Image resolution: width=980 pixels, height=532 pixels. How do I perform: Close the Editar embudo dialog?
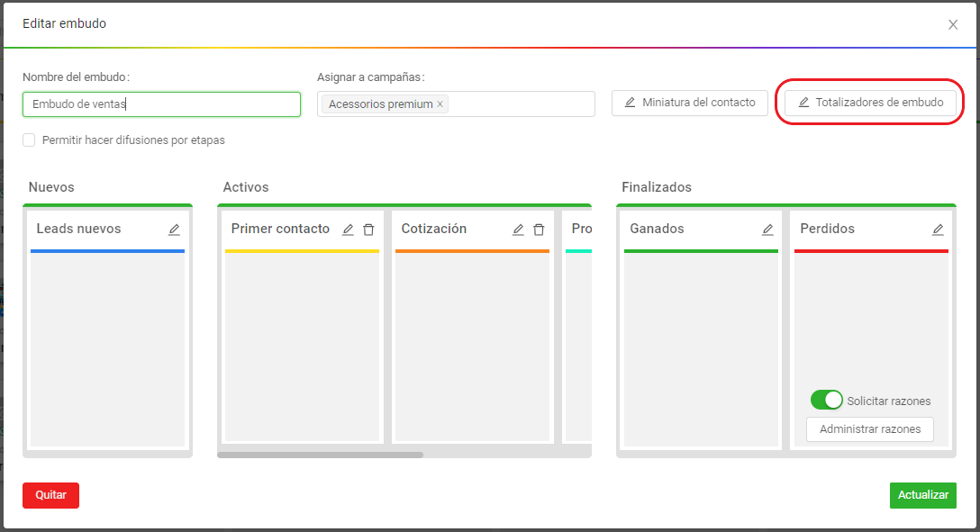tap(953, 25)
